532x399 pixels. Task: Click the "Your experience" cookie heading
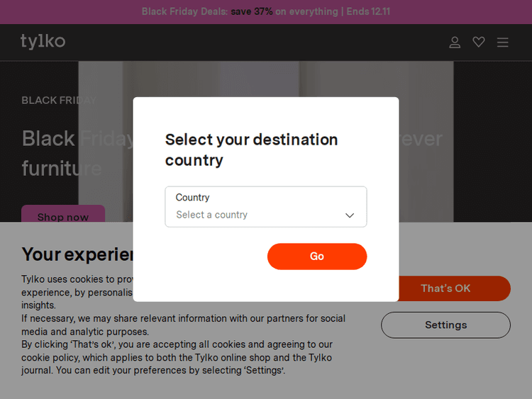(x=78, y=254)
